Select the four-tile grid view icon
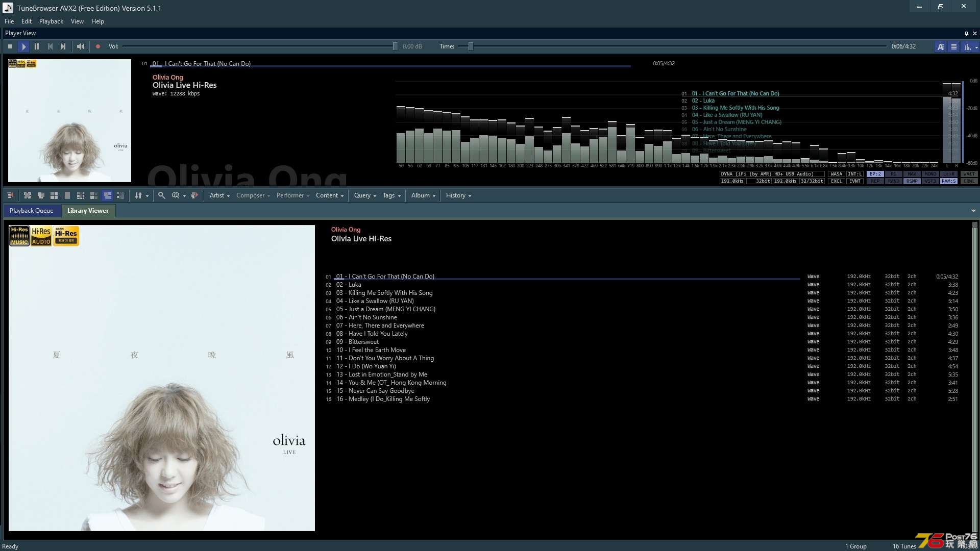Screen dimensions: 980x551 pos(54,195)
